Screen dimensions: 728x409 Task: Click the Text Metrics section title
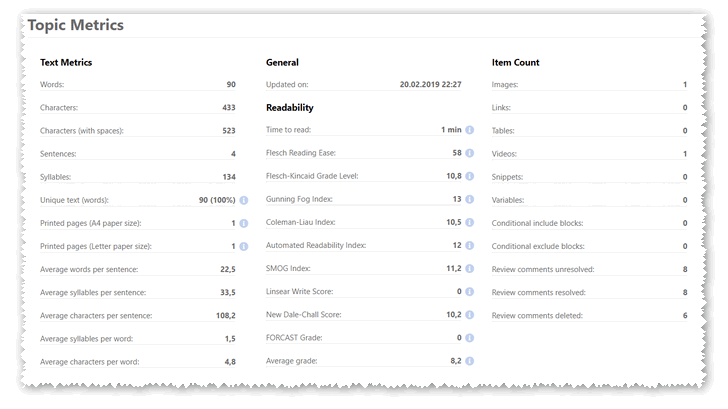(x=66, y=63)
